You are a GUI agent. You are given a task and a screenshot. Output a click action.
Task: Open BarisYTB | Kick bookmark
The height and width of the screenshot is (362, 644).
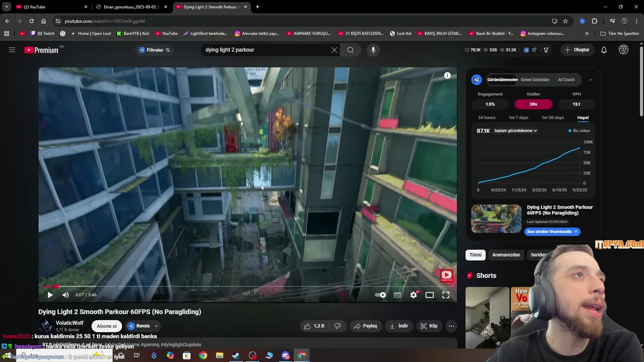tap(133, 34)
